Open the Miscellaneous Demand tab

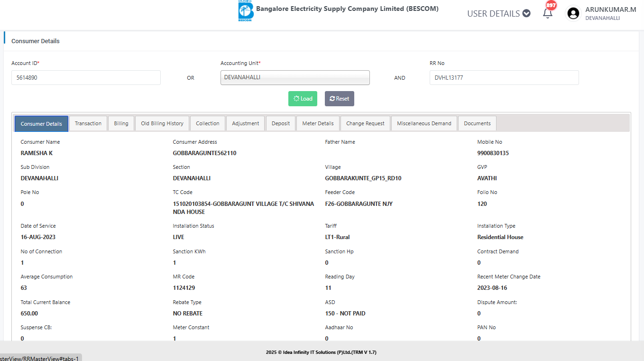424,123
